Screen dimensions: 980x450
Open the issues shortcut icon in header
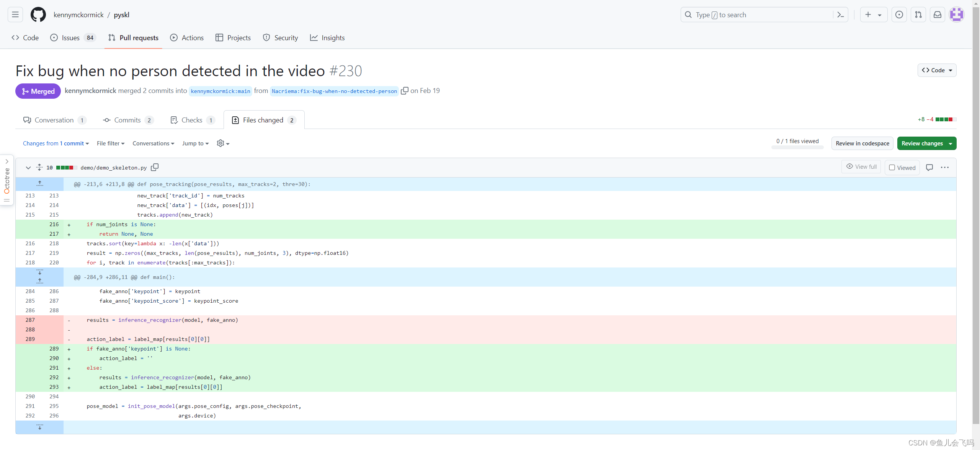point(899,15)
